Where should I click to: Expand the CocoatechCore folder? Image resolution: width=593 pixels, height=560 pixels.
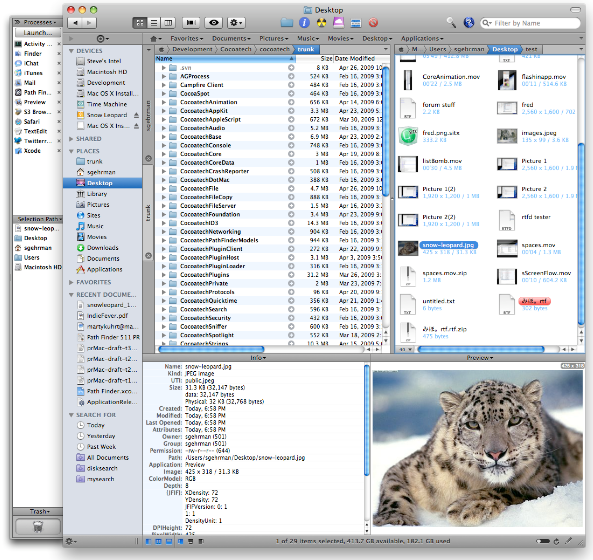click(164, 154)
